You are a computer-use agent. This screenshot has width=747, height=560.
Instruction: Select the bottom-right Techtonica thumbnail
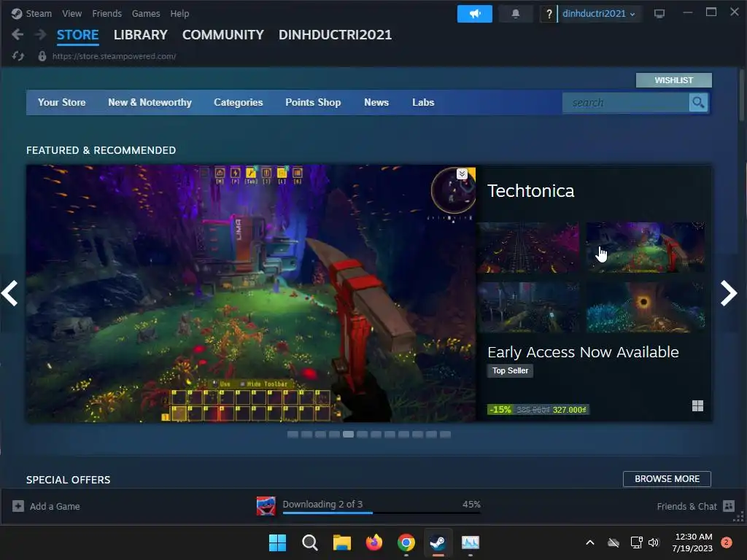(645, 307)
